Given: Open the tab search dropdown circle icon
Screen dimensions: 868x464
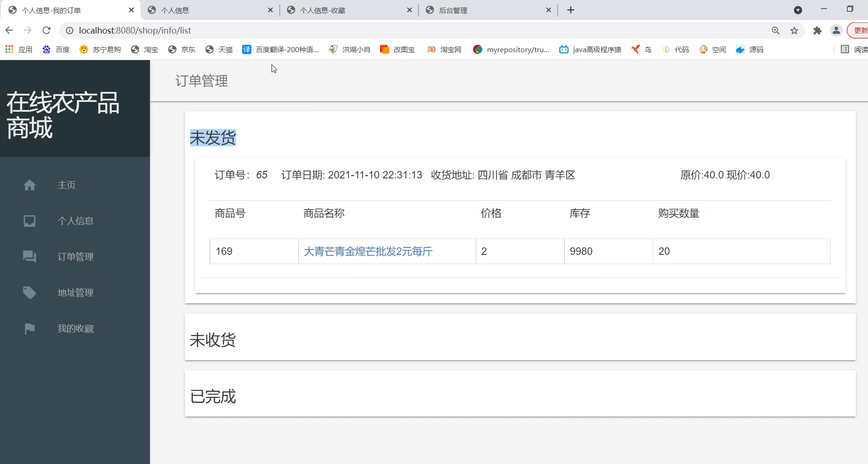Looking at the screenshot, I should click(798, 10).
